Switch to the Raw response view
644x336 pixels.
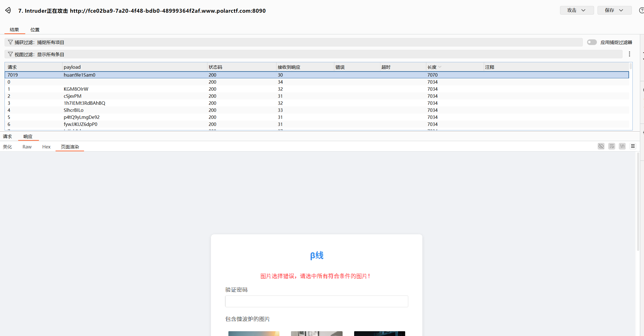point(27,147)
